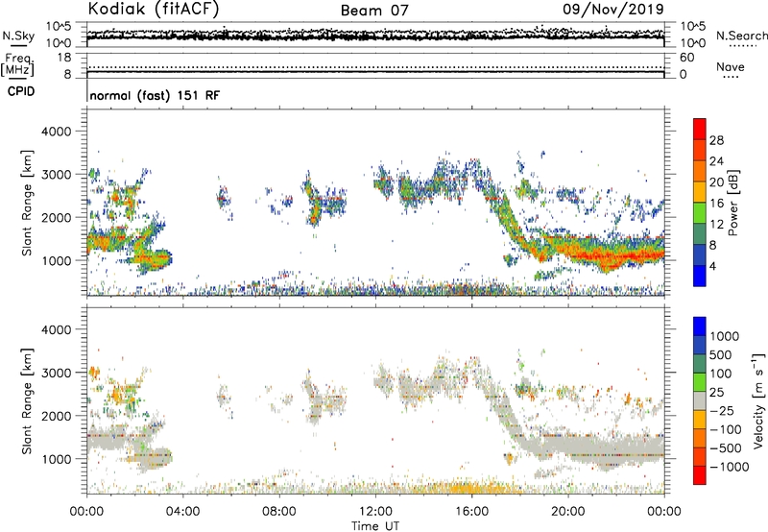Click 'normal (fast) 151 RF' text
This screenshot has width=768, height=532.
[155, 95]
